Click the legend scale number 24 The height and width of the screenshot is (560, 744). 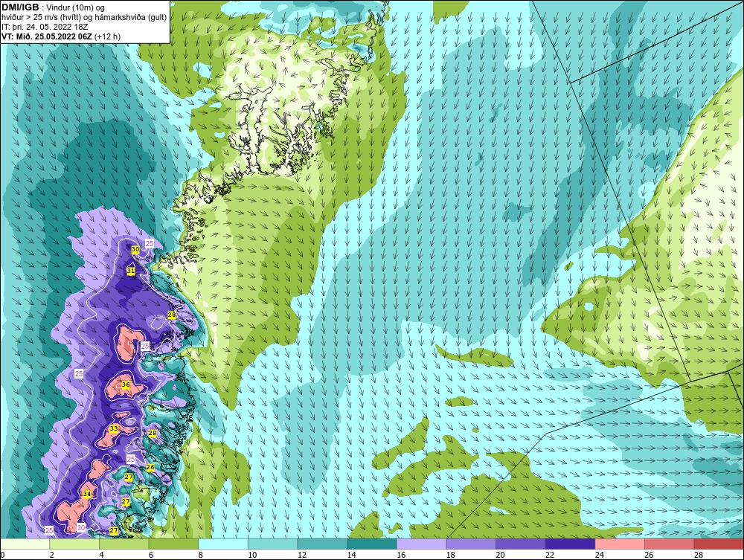(x=599, y=555)
